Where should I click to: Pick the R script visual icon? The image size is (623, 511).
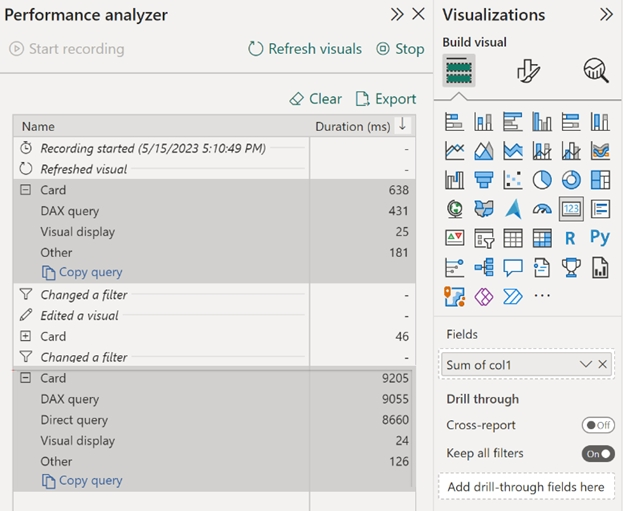coord(570,238)
